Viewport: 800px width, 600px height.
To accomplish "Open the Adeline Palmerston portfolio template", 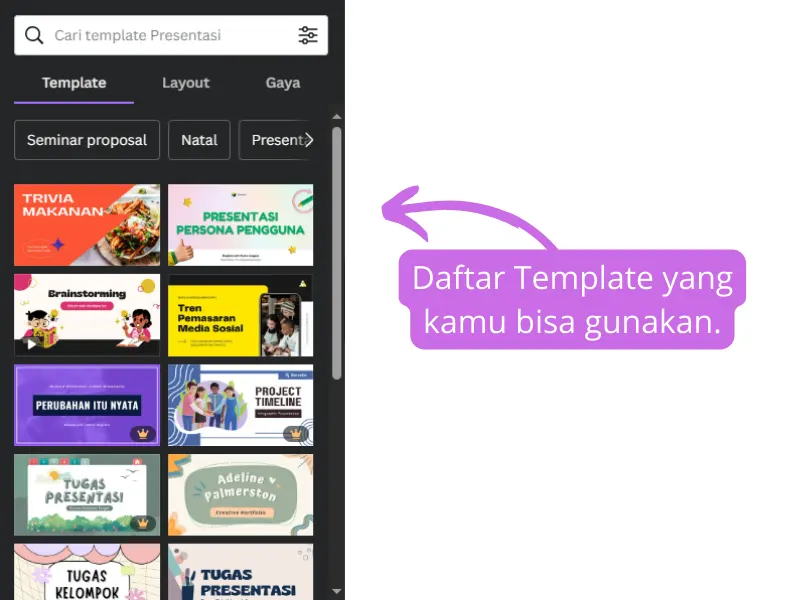I will [241, 494].
